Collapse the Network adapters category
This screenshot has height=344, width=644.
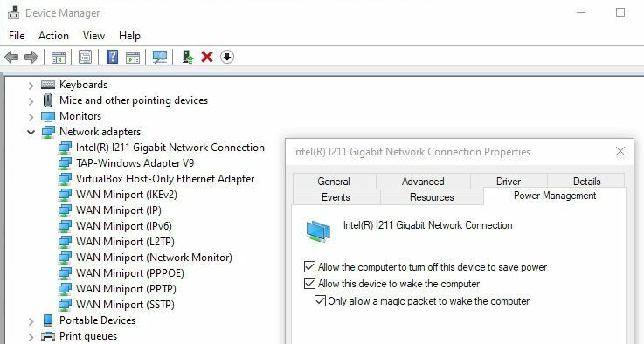click(x=31, y=132)
